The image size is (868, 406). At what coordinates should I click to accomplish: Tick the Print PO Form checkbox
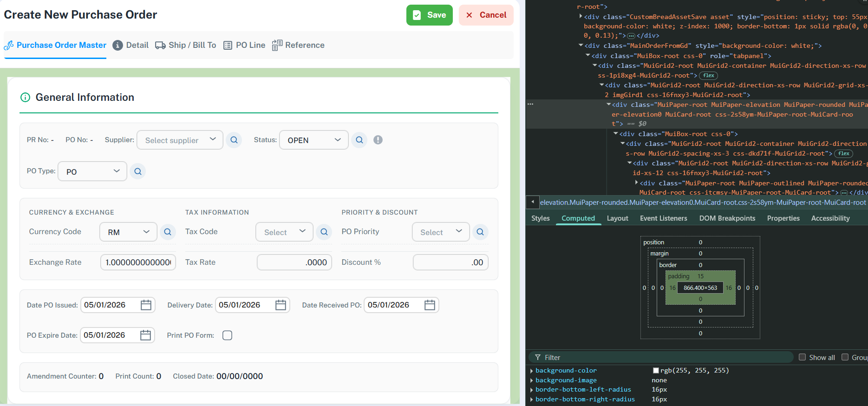tap(227, 335)
